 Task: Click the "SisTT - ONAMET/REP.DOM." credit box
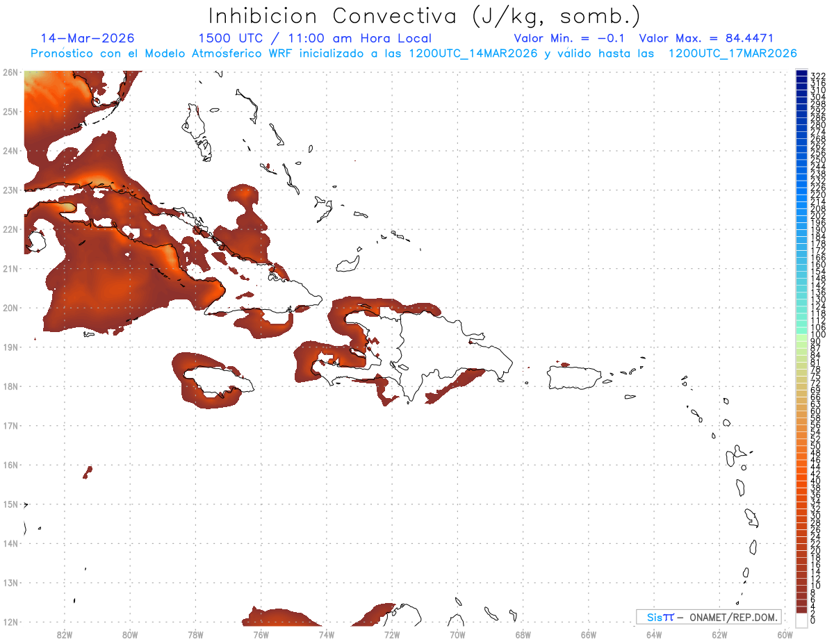coord(708,617)
